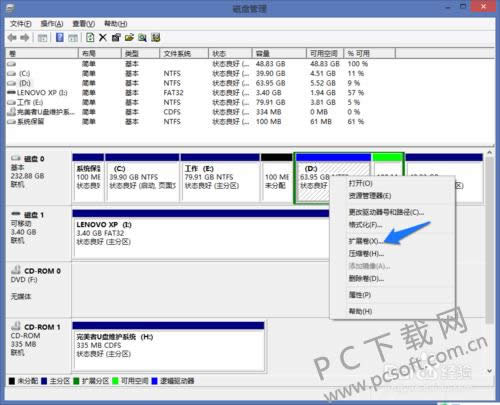Select the 工作 (E:) partition block
The height and width of the screenshot is (405, 500).
pyautogui.click(x=220, y=177)
